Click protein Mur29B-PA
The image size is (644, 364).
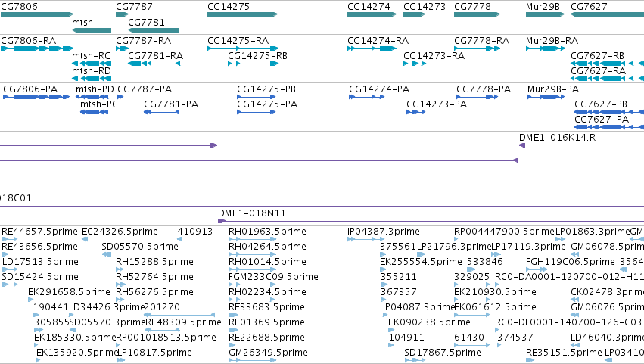tap(553, 89)
